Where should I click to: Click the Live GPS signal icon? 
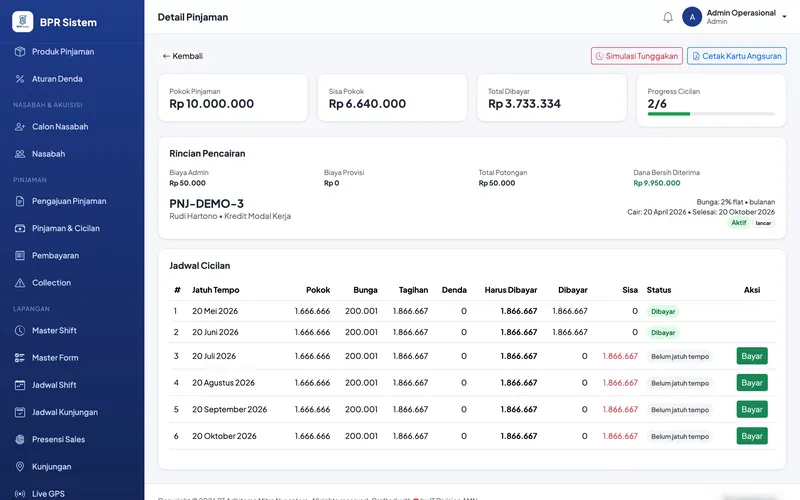20,493
